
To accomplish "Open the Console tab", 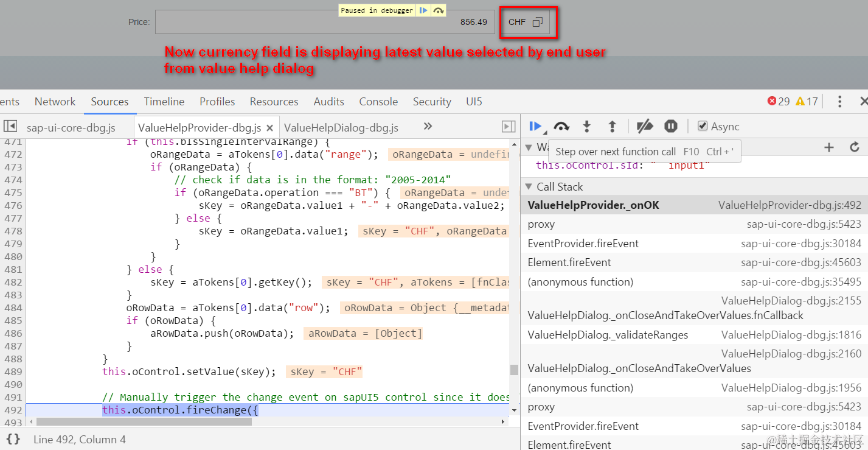I will [x=378, y=102].
